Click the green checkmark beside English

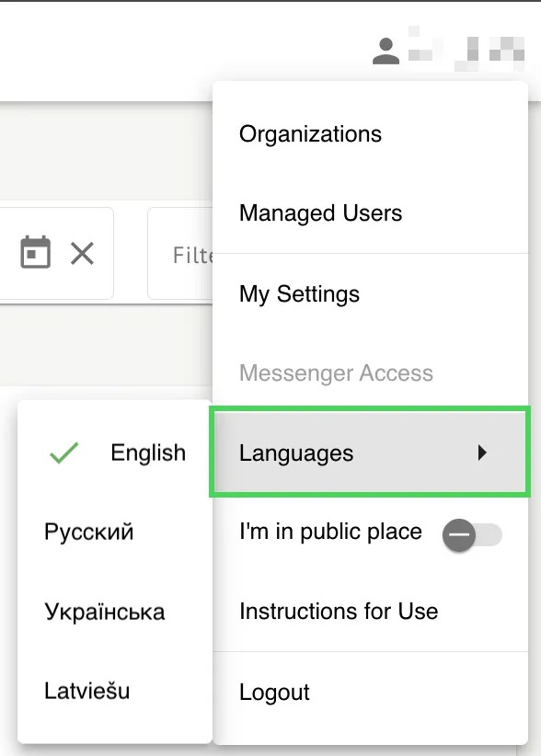(x=63, y=452)
